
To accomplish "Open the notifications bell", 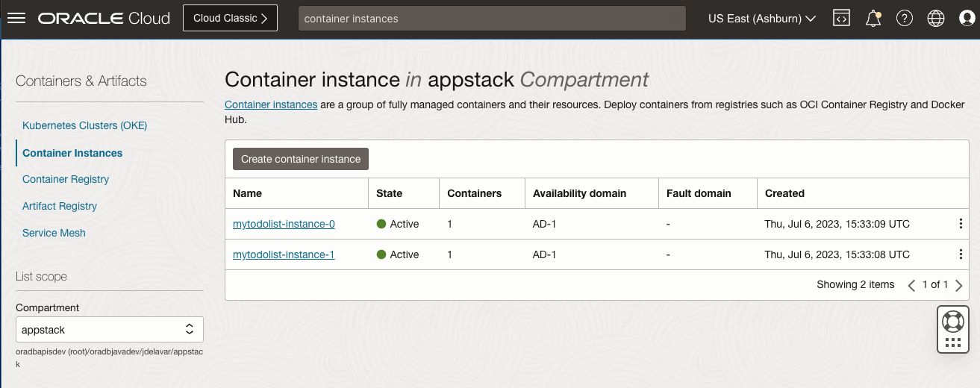I will [x=873, y=19].
